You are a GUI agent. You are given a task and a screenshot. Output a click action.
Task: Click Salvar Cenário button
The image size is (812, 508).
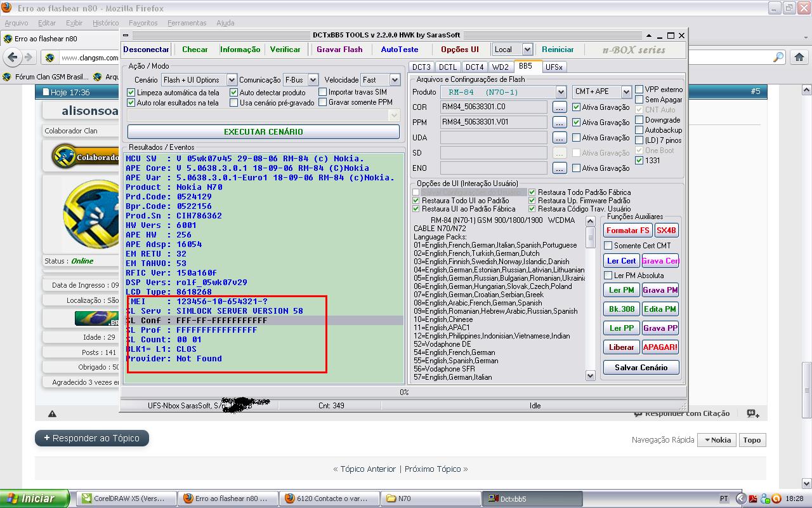click(x=641, y=368)
